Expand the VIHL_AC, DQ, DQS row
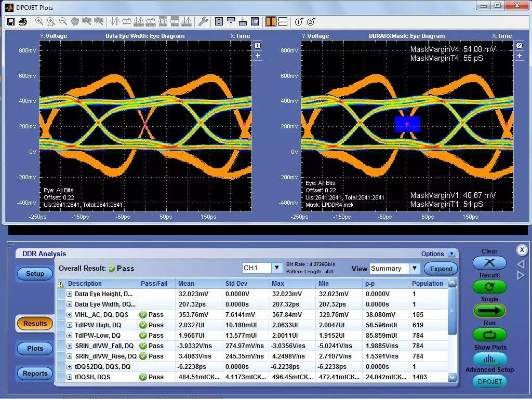 click(69, 315)
